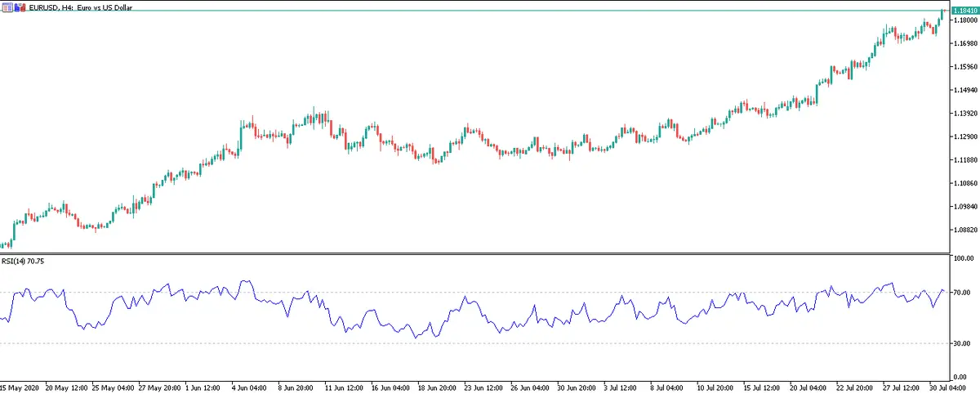Image resolution: width=980 pixels, height=394 pixels.
Task: Click the 10 Jul 20:00 time label
Action: point(716,387)
